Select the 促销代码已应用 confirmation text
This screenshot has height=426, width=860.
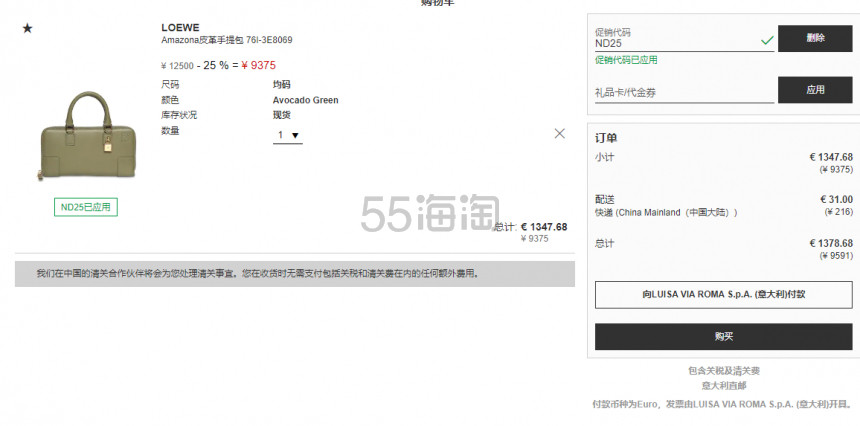pos(626,60)
